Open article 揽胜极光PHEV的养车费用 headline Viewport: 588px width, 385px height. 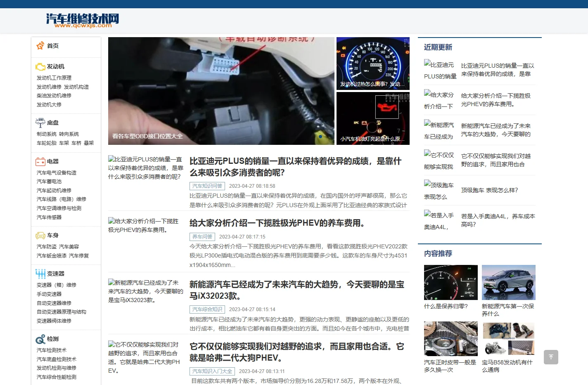click(277, 223)
